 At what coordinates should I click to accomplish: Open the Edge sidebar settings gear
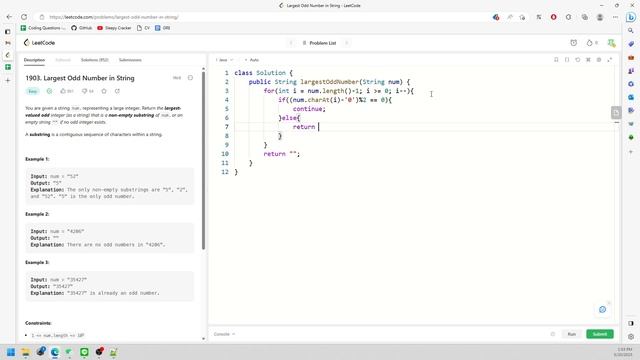631,337
